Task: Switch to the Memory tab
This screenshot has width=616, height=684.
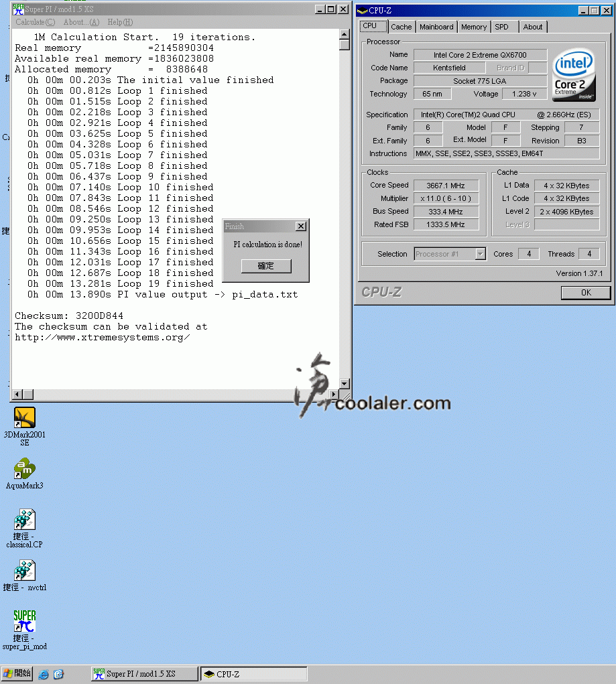Action: (x=474, y=27)
